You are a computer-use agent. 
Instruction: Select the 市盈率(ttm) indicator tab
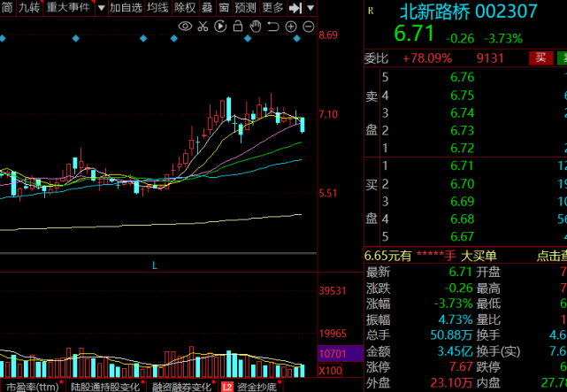click(33, 387)
